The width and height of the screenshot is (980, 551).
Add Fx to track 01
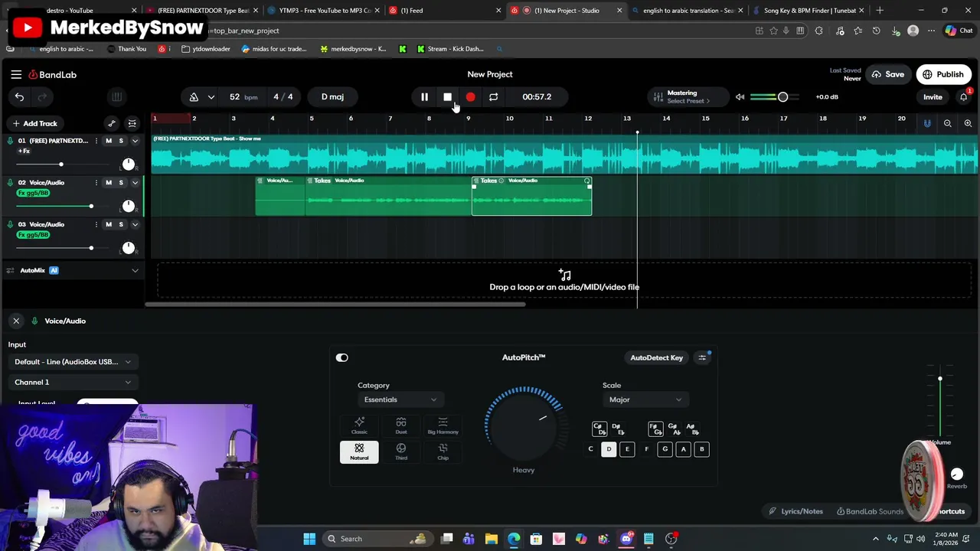24,152
